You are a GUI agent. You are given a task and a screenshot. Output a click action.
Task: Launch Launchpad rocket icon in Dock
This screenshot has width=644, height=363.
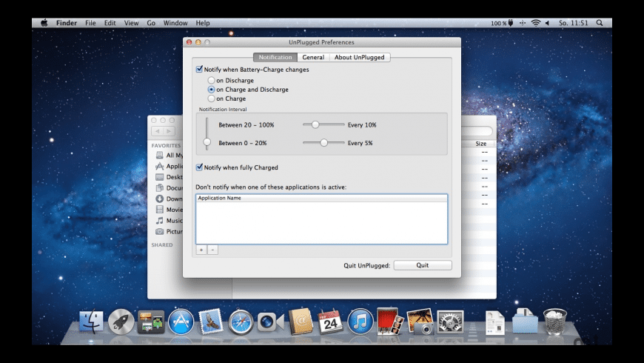[x=121, y=322]
